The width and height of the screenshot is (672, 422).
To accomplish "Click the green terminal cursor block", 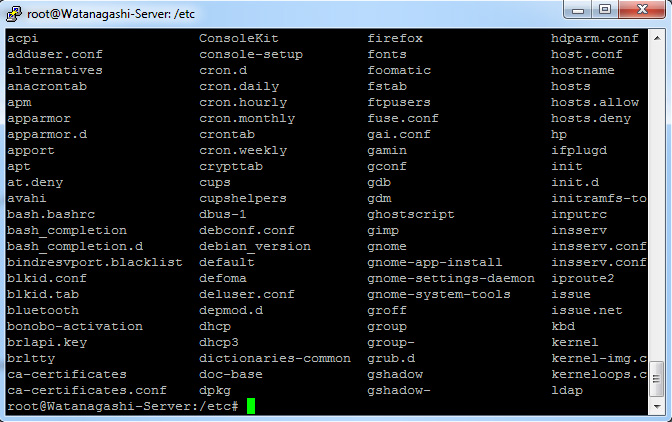I will click(x=252, y=406).
